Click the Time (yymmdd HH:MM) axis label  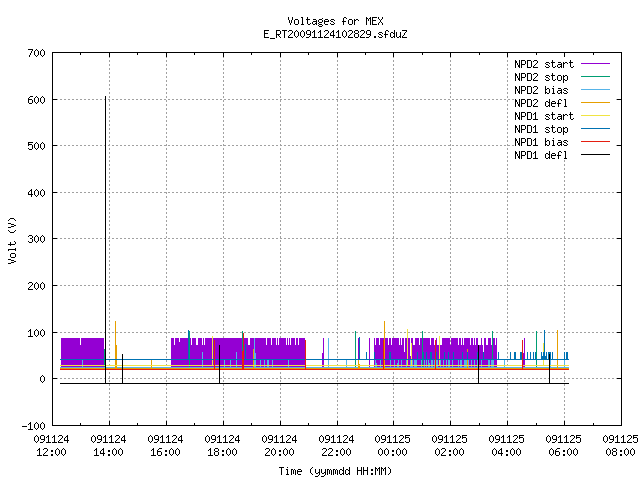pos(335,471)
